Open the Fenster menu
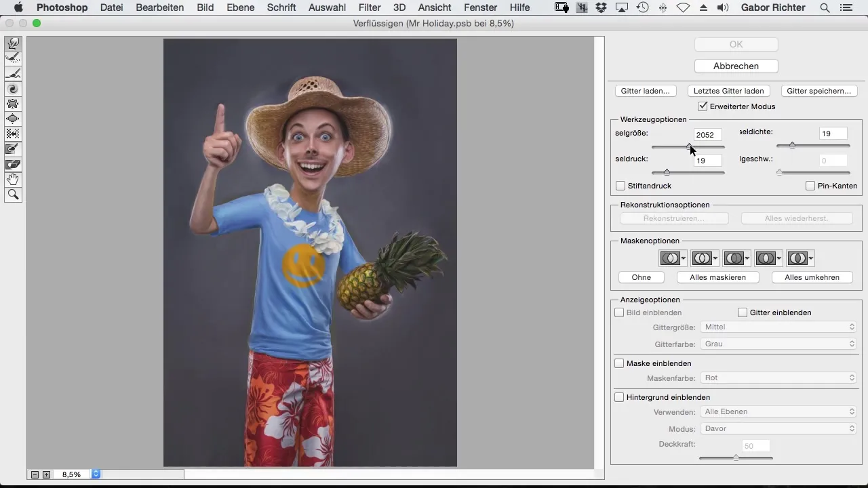Image resolution: width=868 pixels, height=488 pixels. tap(481, 8)
